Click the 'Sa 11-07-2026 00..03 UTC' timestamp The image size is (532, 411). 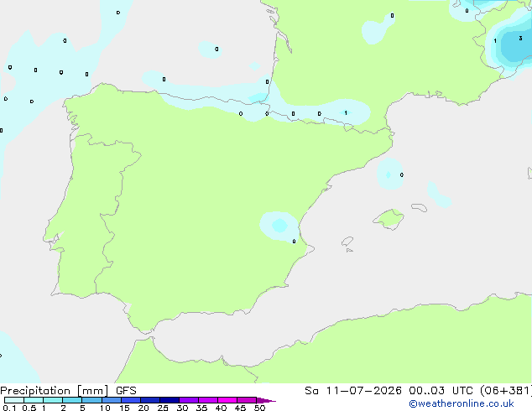[x=389, y=391]
